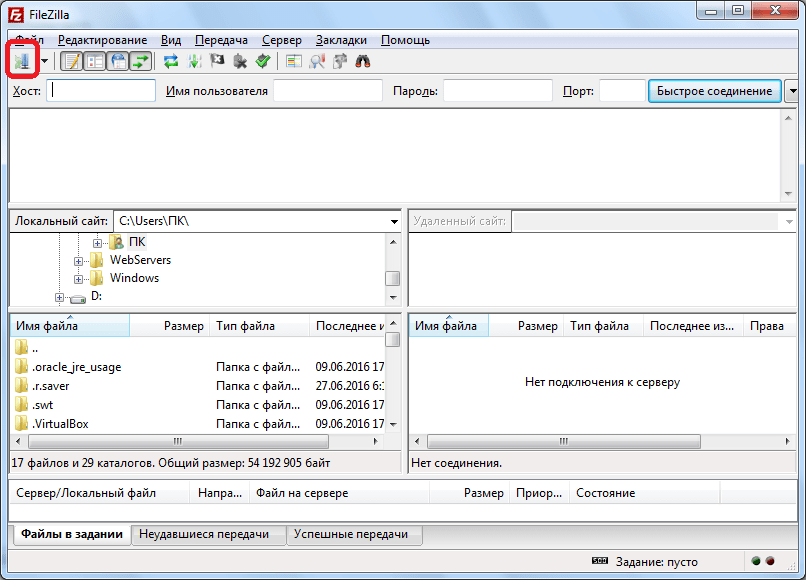This screenshot has height=580, width=806.
Task: Open the Site Manager dropdown arrow
Action: pos(45,61)
